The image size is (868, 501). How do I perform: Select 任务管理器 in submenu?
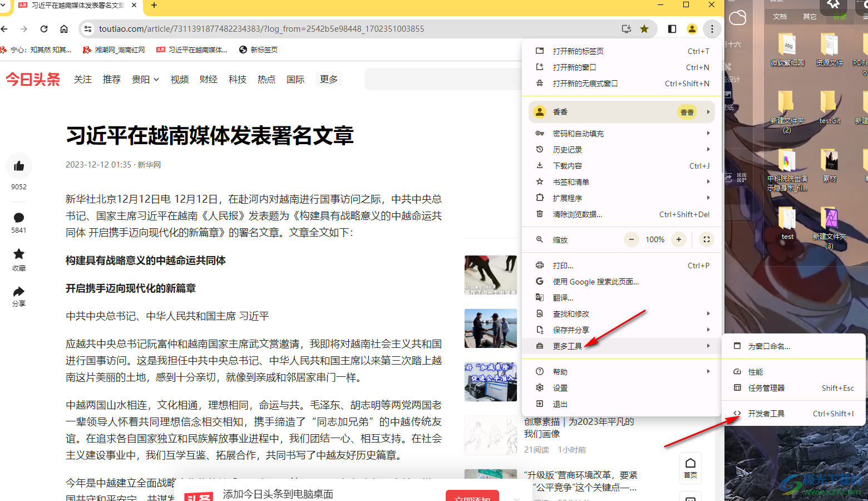[794, 388]
